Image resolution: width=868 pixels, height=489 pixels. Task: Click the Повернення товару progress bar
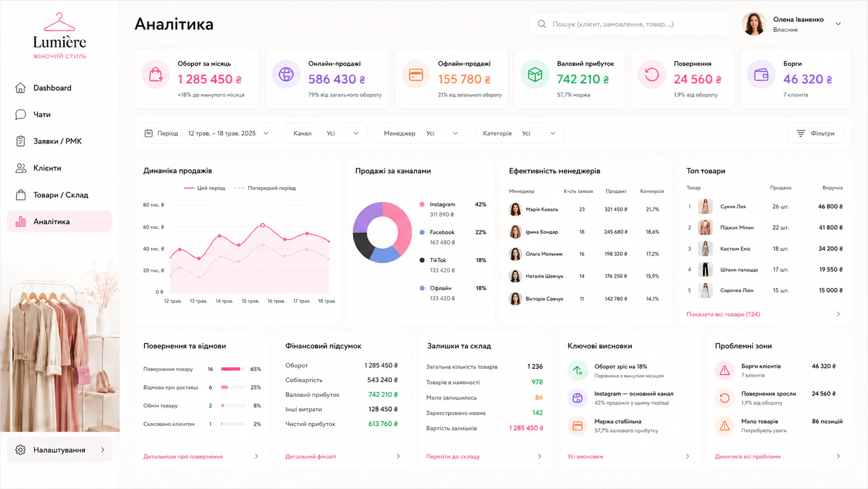click(x=233, y=369)
